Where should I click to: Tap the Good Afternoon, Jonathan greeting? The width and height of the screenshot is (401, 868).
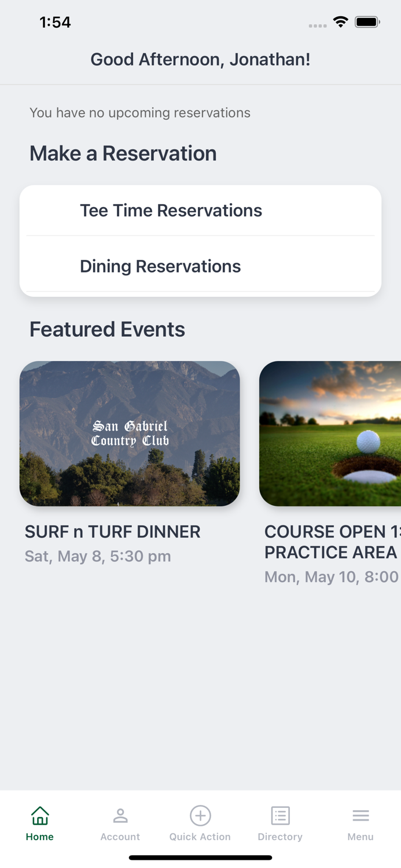tap(200, 60)
